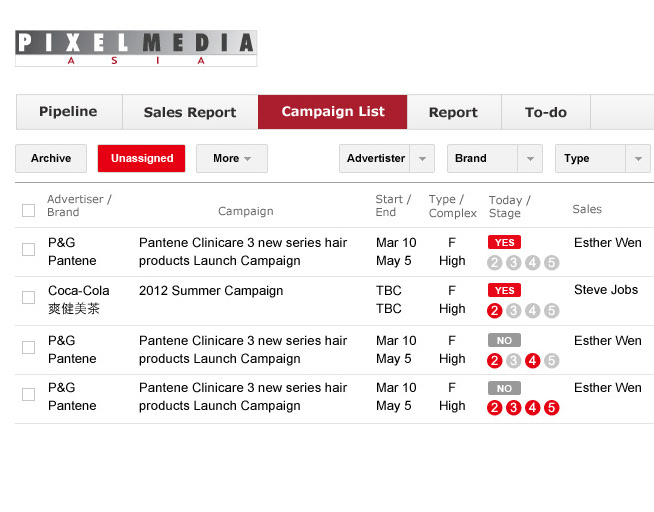
Task: Sort by Today / Stage column header
Action: coord(509,206)
